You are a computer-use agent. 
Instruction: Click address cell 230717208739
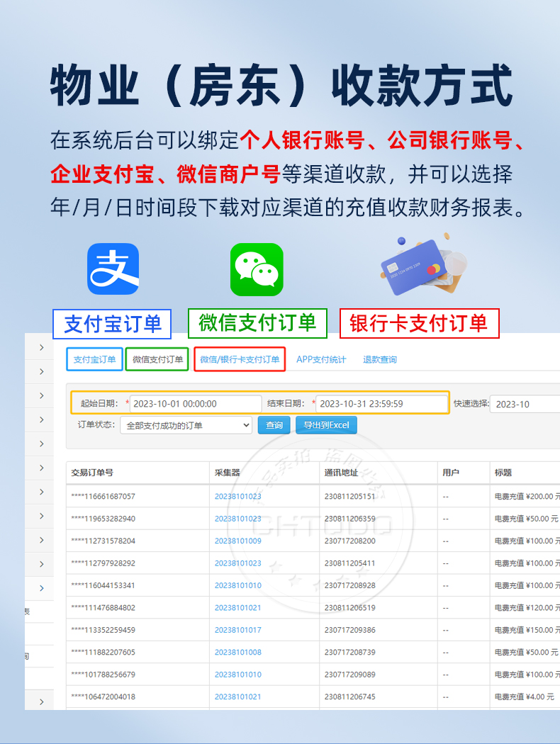[x=349, y=653]
